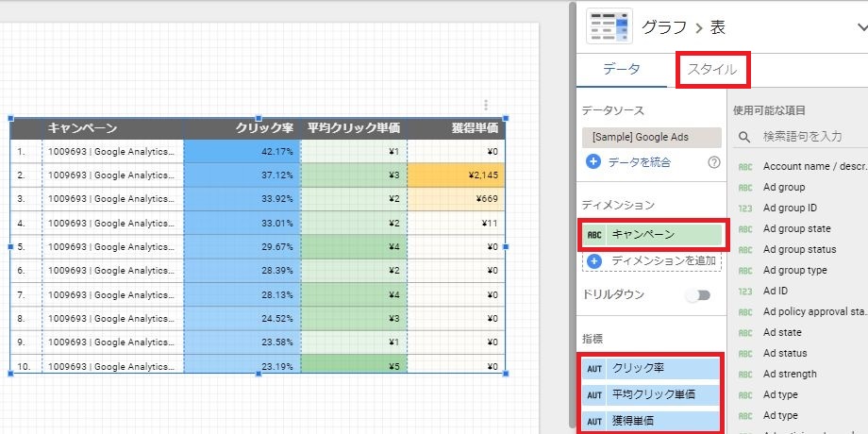868x434 pixels.
Task: Click the 獲得単価 column header
Action: (475, 128)
